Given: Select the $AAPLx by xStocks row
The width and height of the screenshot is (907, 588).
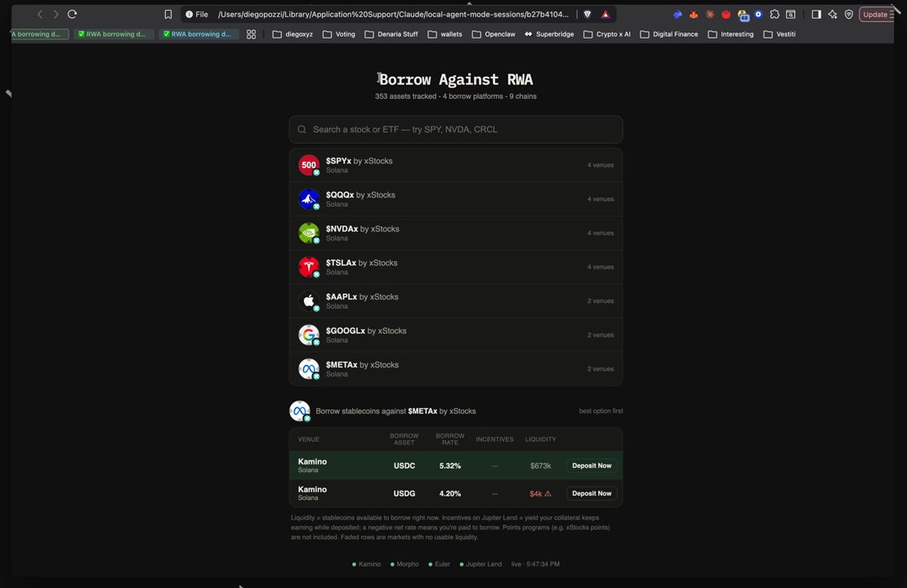Looking at the screenshot, I should (456, 301).
